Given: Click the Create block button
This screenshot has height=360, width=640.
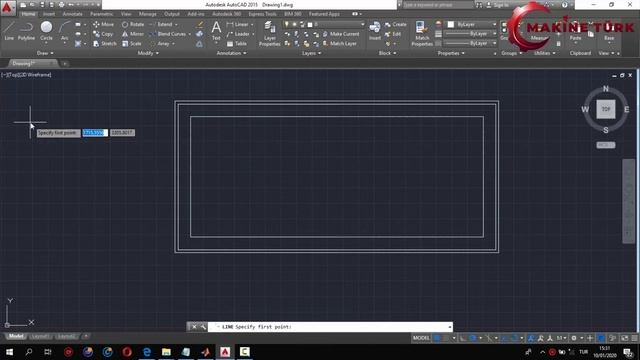Looking at the screenshot, I should (396, 24).
